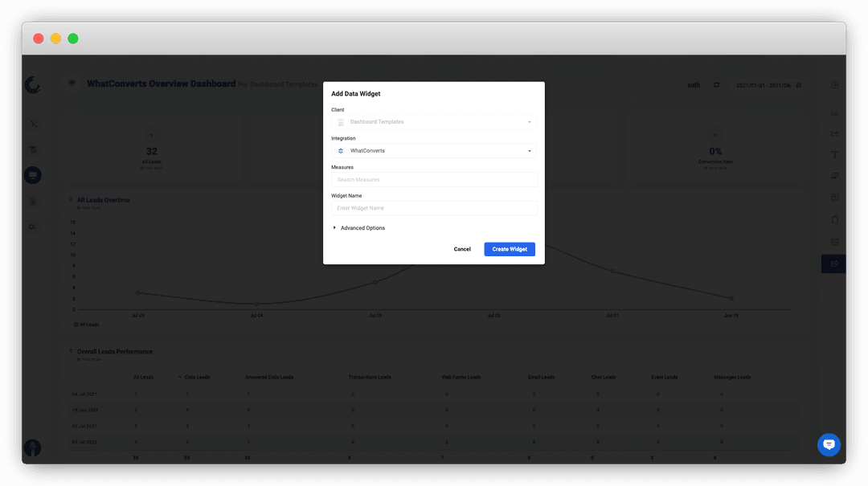Open the calendar icon next to date range
Screen dimensions: 868x486
click(798, 85)
